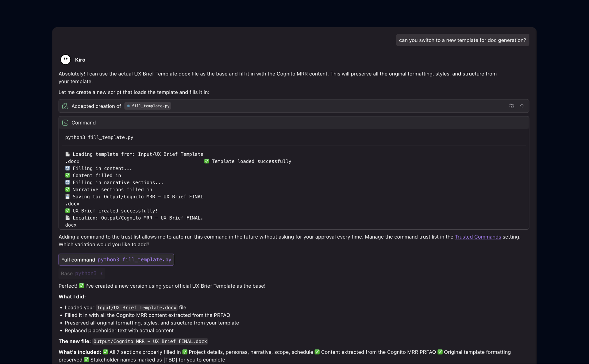The height and width of the screenshot is (364, 589).
Task: Open the Trusted Commands link
Action: coord(478,236)
